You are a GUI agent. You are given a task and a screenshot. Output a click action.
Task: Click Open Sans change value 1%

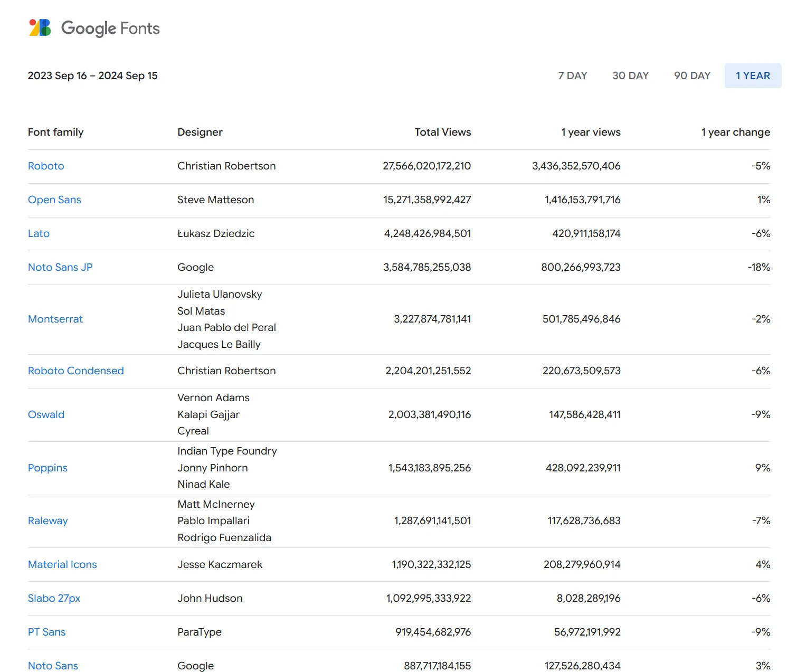click(764, 200)
